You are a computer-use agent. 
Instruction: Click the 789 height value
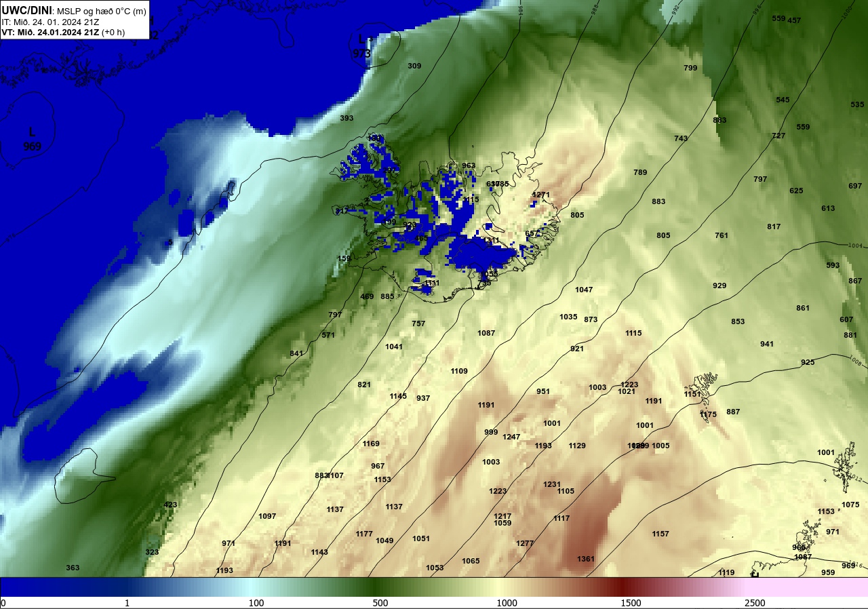click(640, 172)
